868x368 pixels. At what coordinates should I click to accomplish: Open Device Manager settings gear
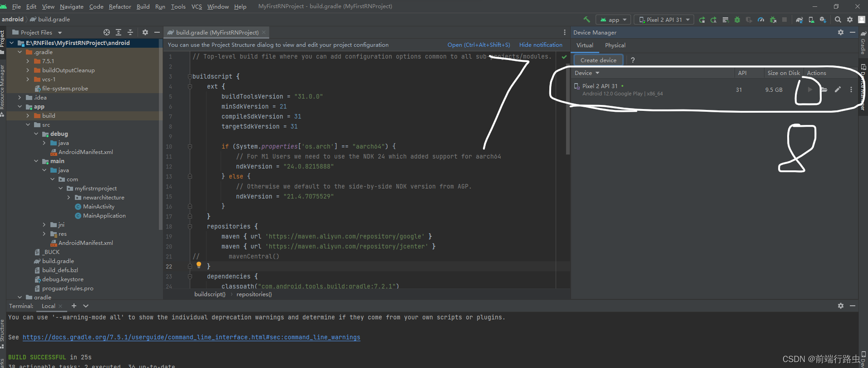coord(841,32)
